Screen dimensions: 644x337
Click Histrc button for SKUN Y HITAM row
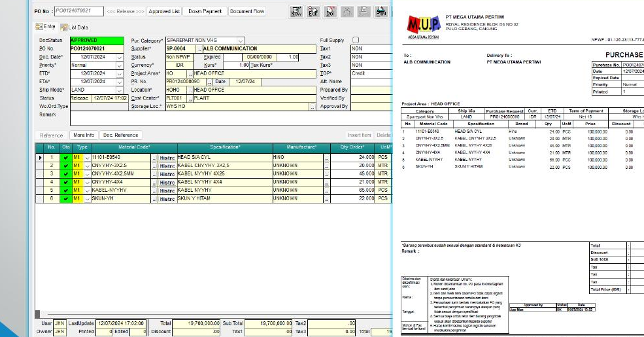(x=167, y=198)
